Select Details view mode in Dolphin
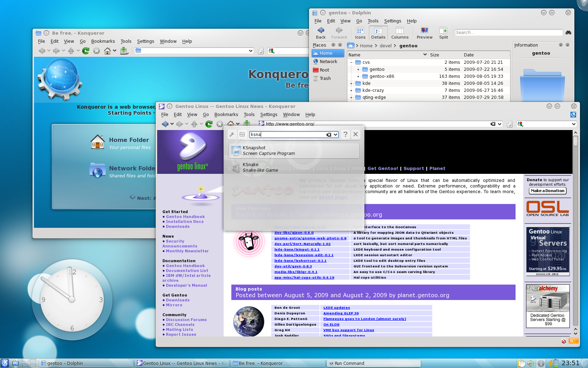588x368 pixels. (x=378, y=33)
